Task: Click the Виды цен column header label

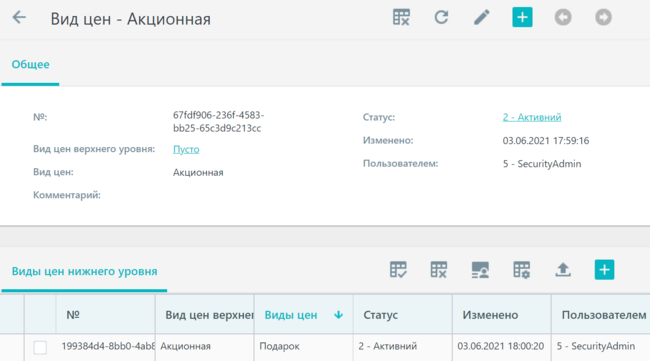Action: [291, 315]
